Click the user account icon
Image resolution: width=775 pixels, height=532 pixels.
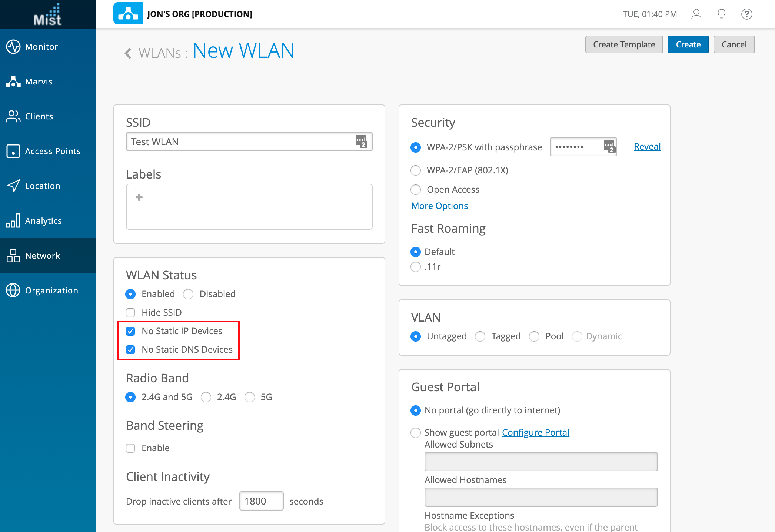coord(696,14)
